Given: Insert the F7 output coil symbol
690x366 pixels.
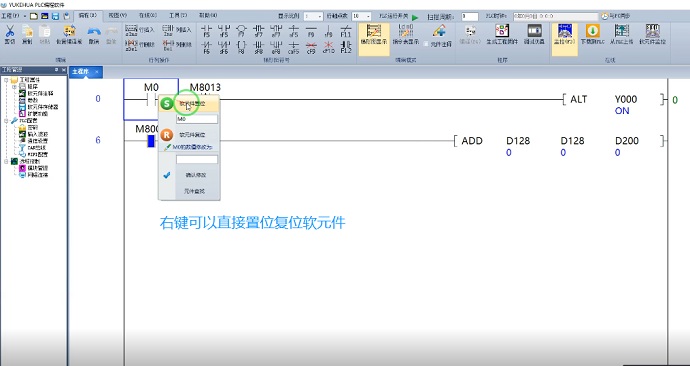Looking at the screenshot, I should coord(241,31).
